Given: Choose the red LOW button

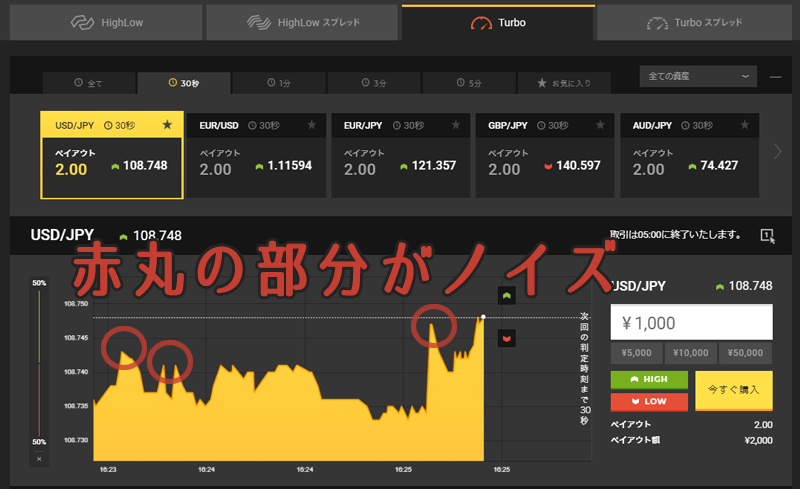Looking at the screenshot, I should 649,402.
